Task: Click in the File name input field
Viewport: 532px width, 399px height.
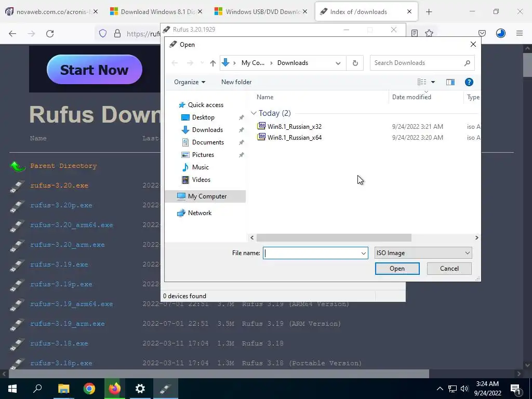Action: click(x=312, y=253)
